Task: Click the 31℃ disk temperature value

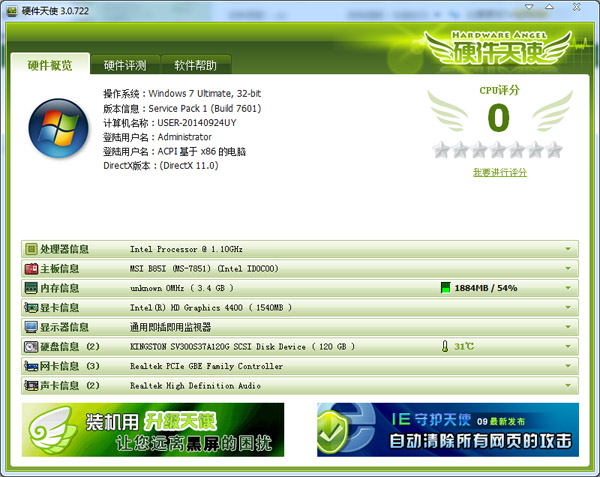Action: coord(464,347)
